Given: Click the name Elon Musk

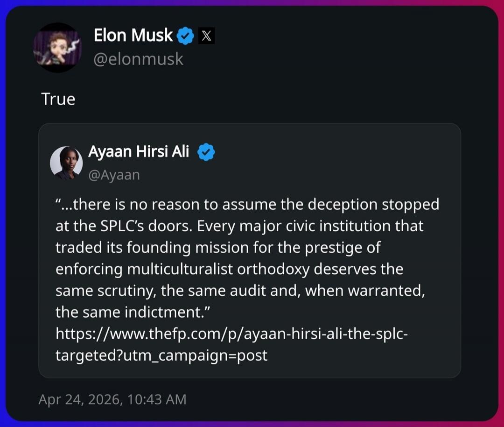Looking at the screenshot, I should coord(133,35).
